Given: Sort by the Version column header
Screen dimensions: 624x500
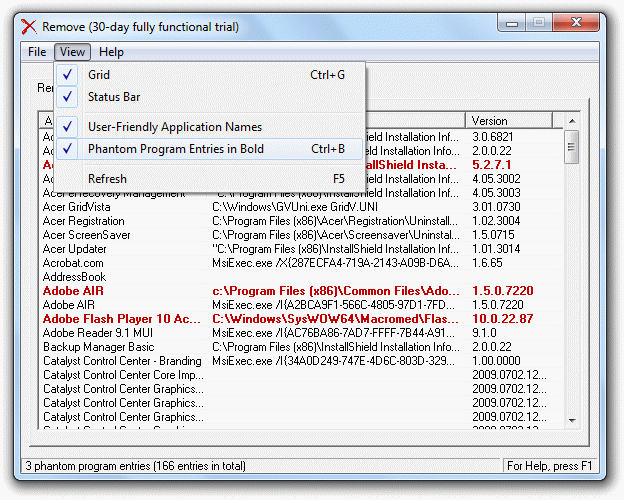Looking at the screenshot, I should 509,121.
